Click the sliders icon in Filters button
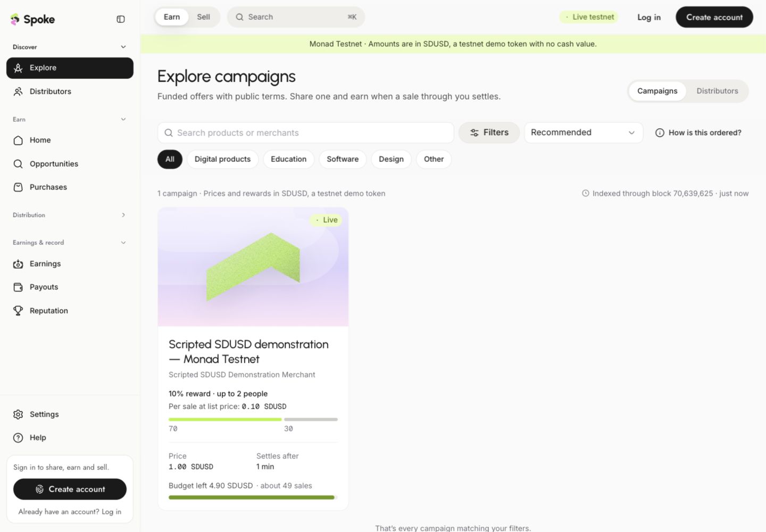This screenshot has height=532, width=766. (x=474, y=133)
